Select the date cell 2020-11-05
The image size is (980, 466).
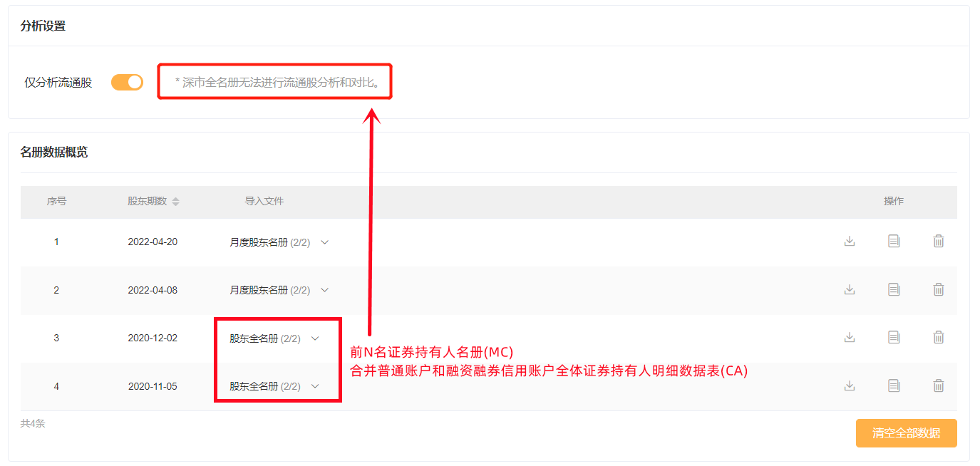point(153,386)
